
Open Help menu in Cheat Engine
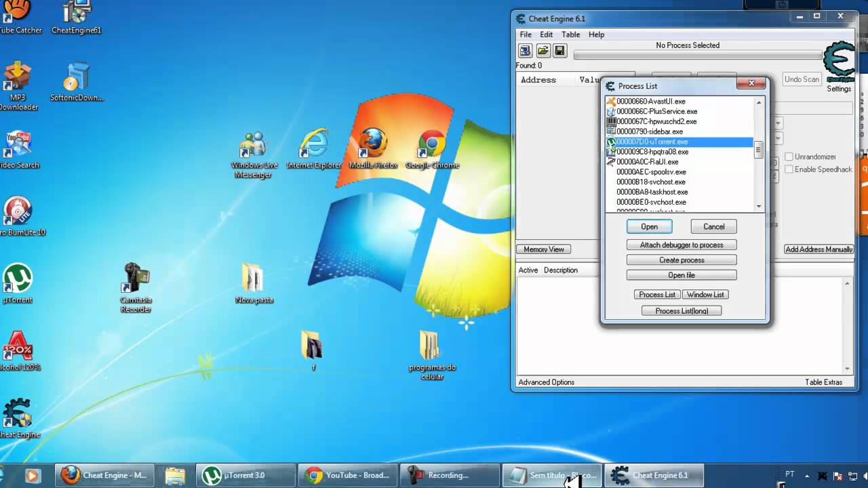596,35
